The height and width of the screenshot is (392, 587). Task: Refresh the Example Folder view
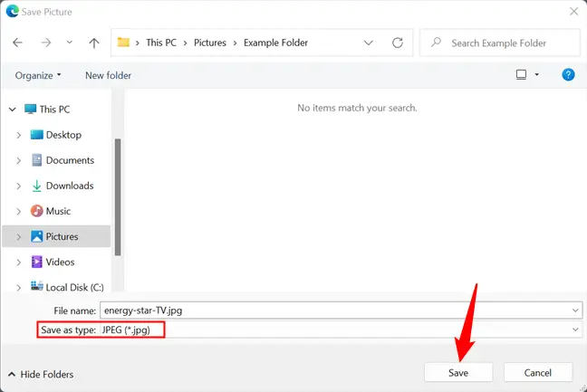398,43
